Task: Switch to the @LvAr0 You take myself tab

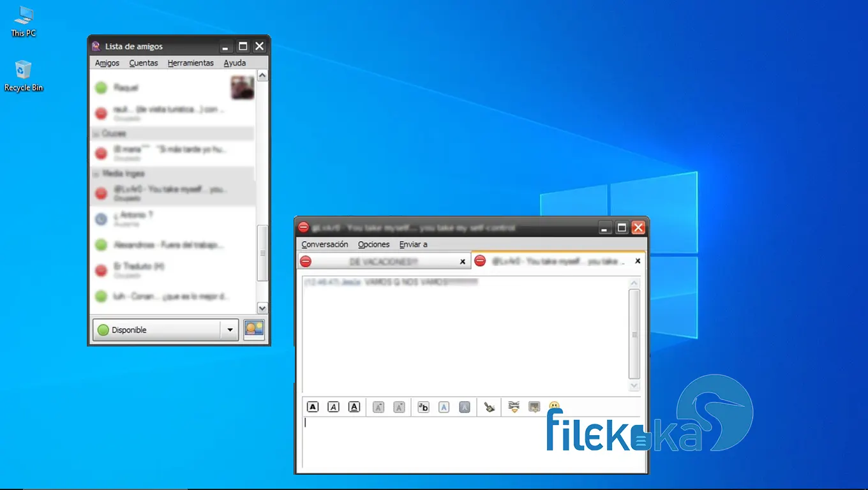Action: [x=558, y=261]
